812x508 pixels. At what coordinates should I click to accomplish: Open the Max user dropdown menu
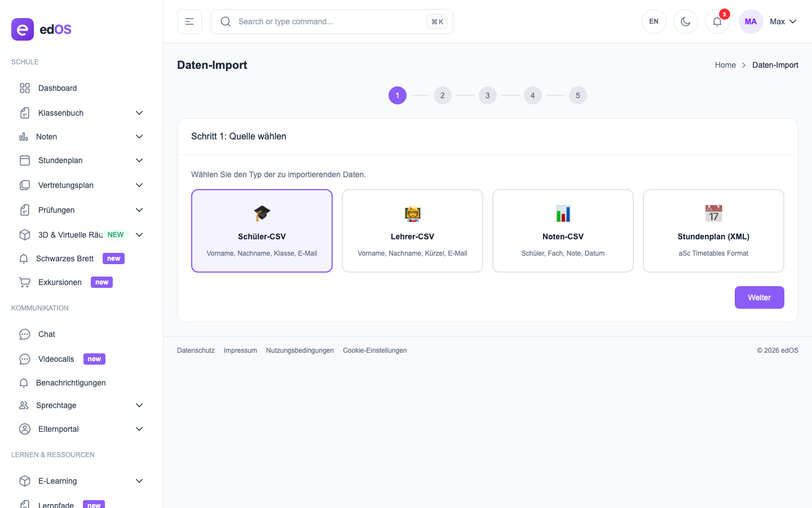783,21
